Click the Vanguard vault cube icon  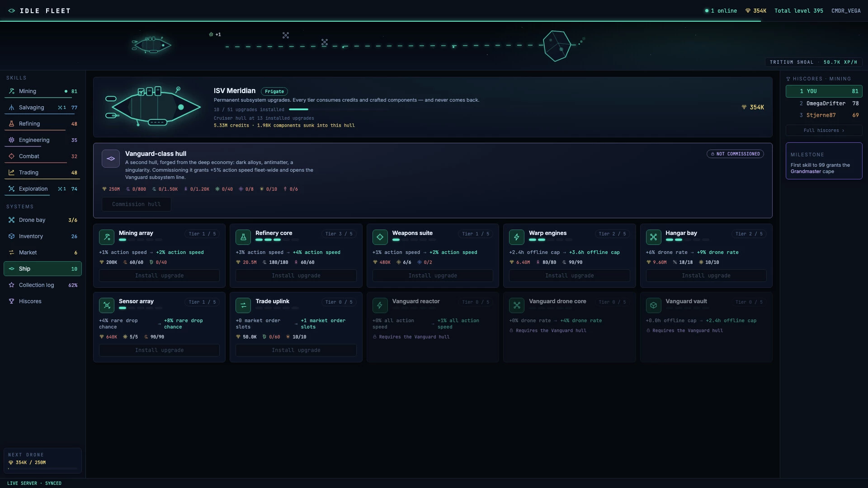(x=653, y=305)
